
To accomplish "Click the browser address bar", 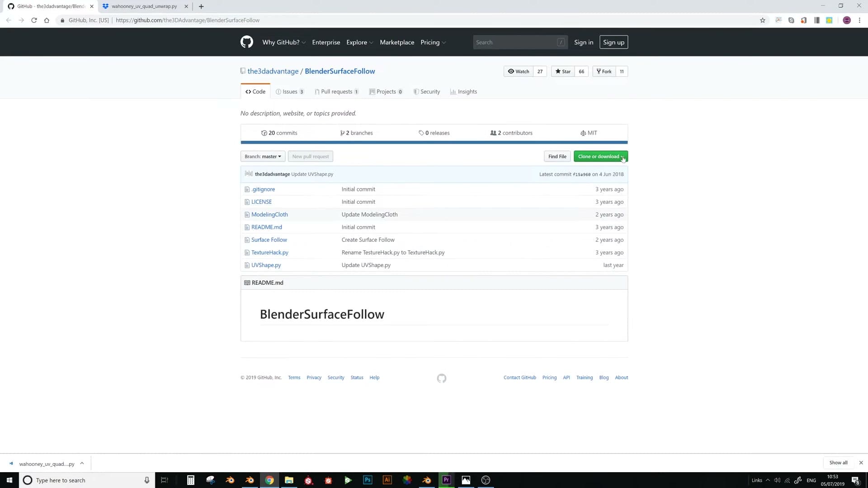I will (x=407, y=20).
